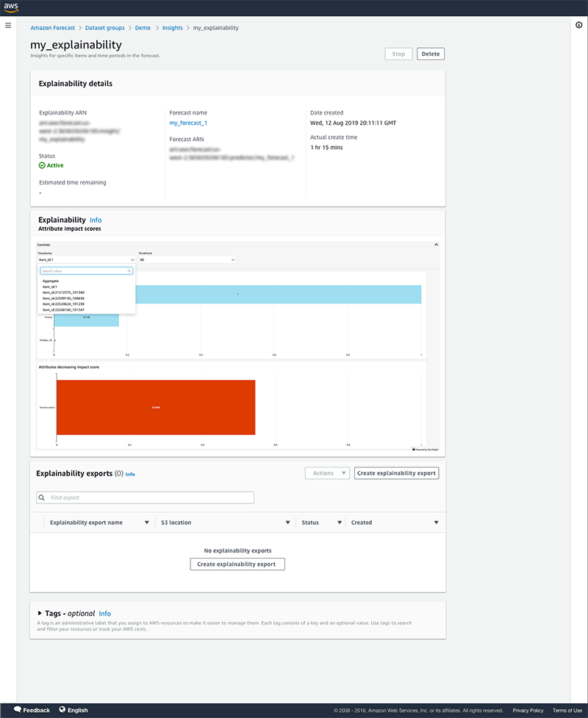
Task: Sort by Explainability export name column
Action: [146, 523]
